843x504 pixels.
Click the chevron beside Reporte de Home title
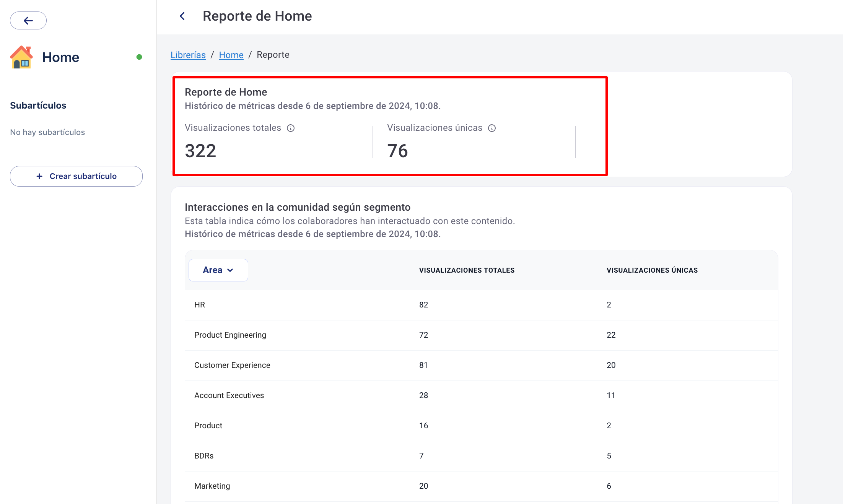pos(182,16)
